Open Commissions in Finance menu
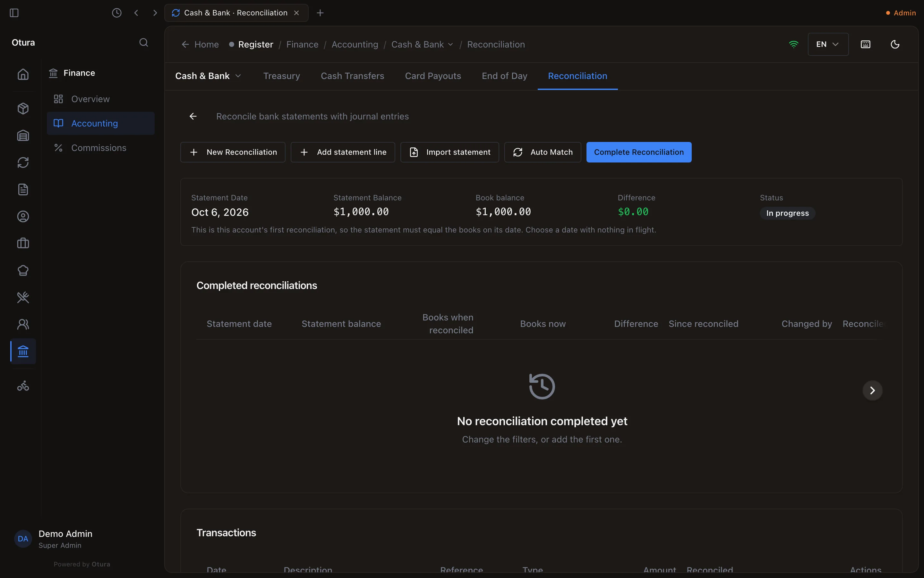This screenshot has height=578, width=924. 101,148
